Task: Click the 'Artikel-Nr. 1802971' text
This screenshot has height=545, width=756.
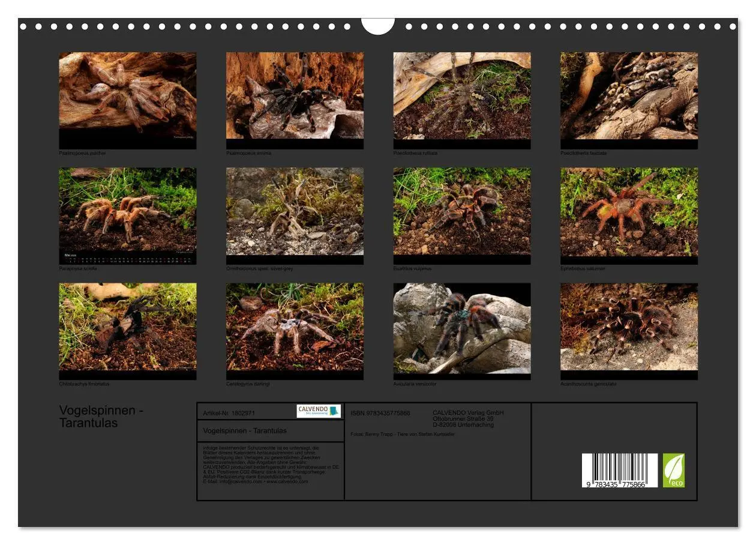Action: (229, 414)
